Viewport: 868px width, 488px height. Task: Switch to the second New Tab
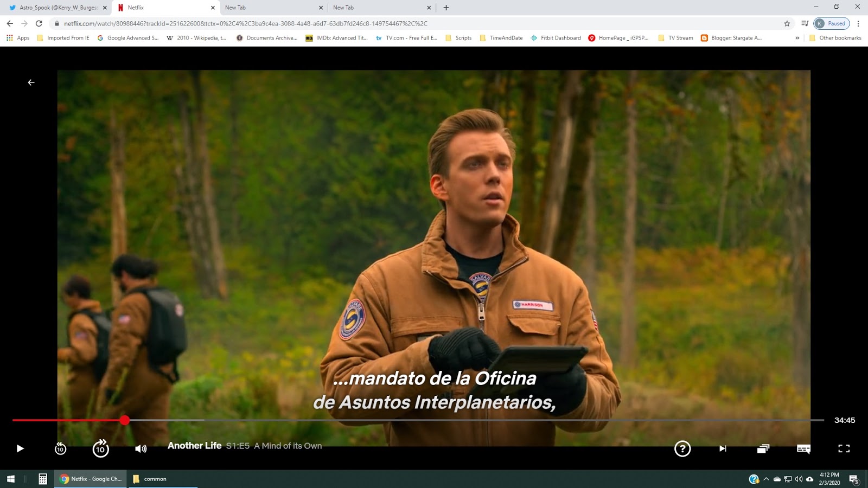tap(380, 8)
